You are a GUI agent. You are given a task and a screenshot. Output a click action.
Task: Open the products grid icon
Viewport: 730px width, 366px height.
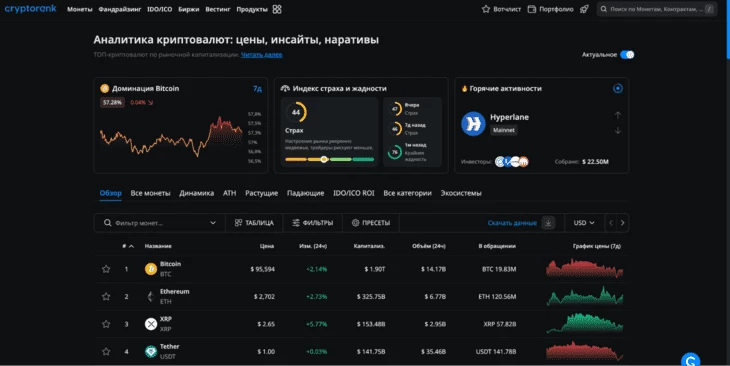point(277,9)
